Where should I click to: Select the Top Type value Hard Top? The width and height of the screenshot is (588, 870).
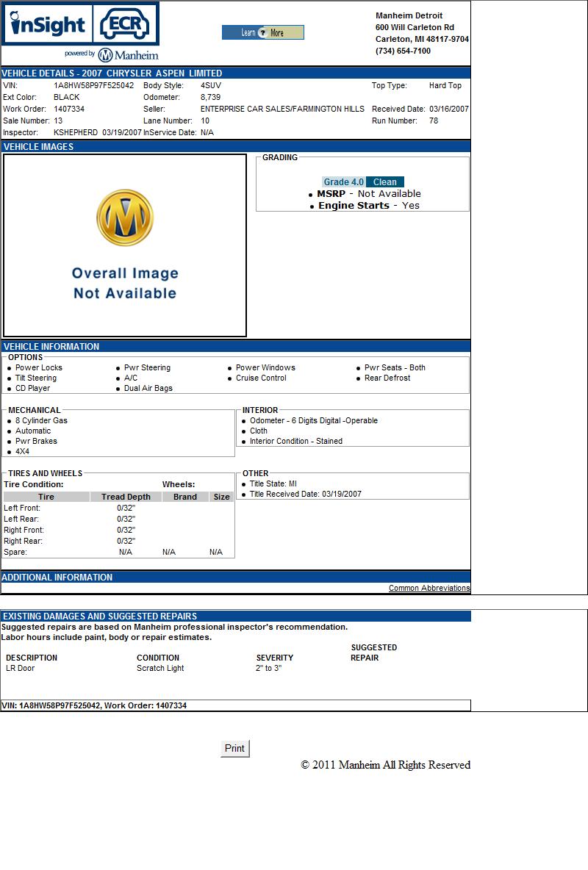click(x=445, y=85)
